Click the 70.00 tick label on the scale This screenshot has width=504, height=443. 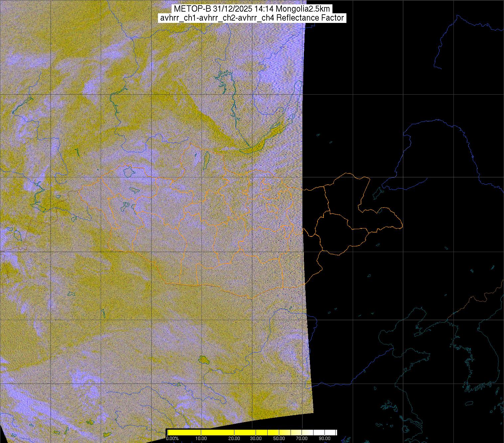pyautogui.click(x=302, y=439)
